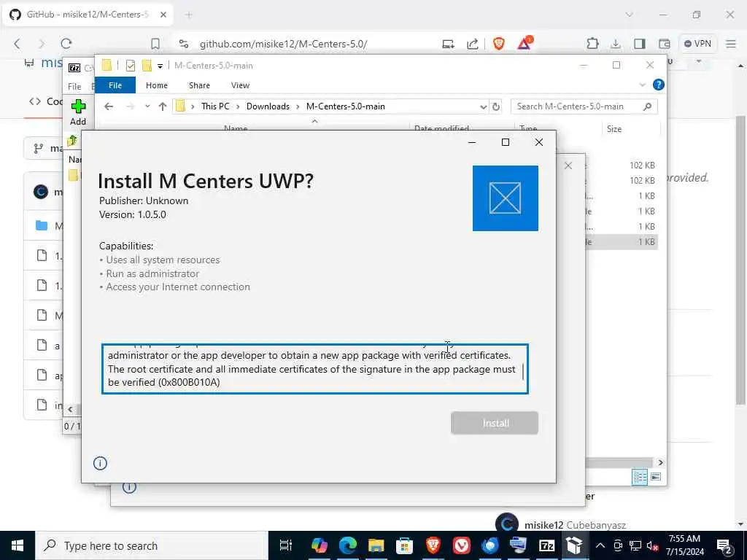Image resolution: width=747 pixels, height=560 pixels.
Task: Select This PC in the Explorer breadcrumb
Action: pyautogui.click(x=215, y=106)
